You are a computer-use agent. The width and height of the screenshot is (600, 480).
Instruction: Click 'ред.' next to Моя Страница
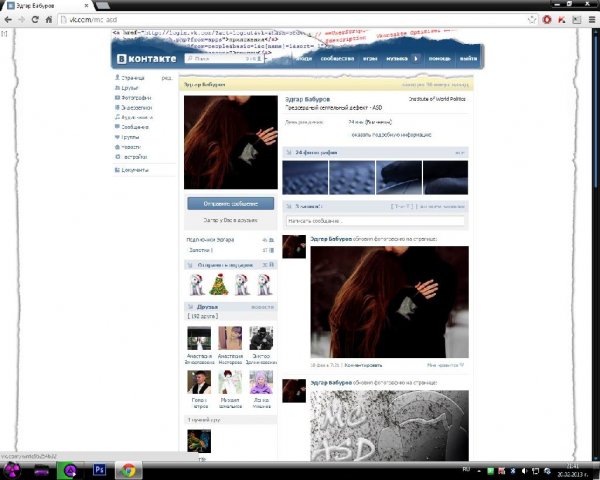(x=167, y=78)
